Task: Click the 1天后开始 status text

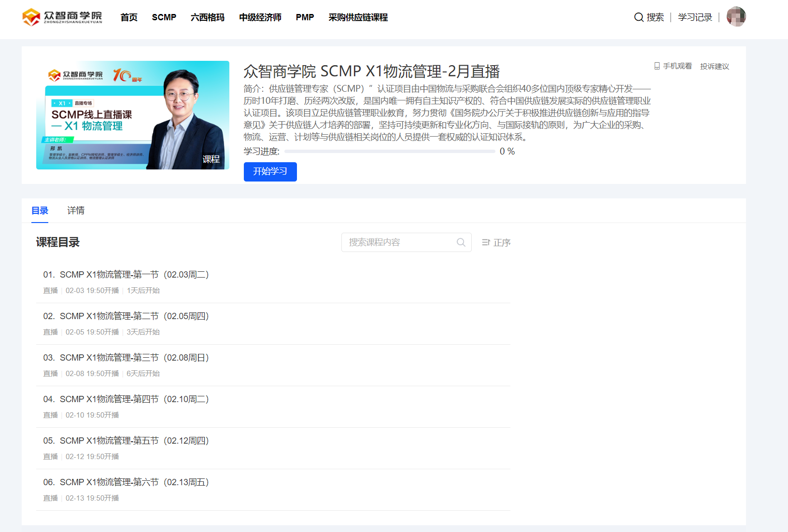Action: tap(143, 291)
